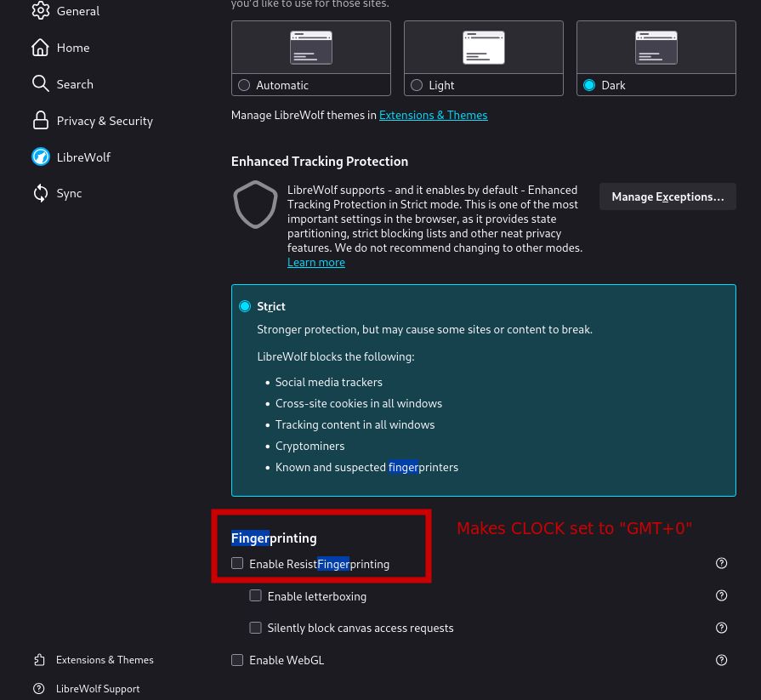Tick Enable WebGL checkbox

click(237, 660)
